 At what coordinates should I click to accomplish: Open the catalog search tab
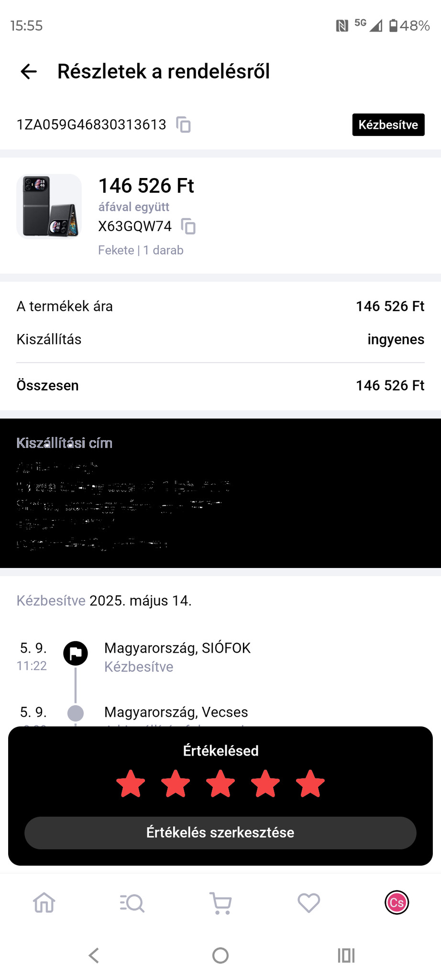[x=132, y=903]
